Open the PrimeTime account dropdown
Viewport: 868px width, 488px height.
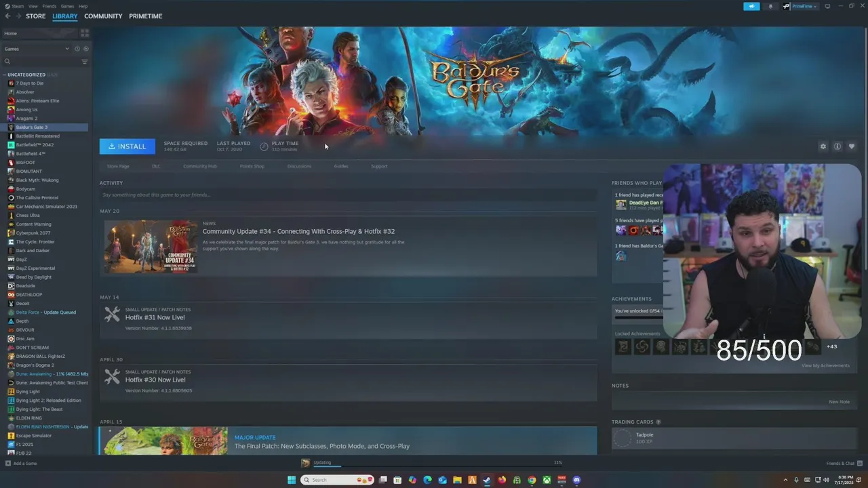(800, 6)
